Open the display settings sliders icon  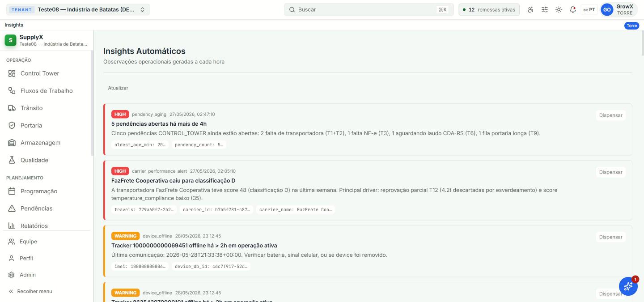[545, 9]
